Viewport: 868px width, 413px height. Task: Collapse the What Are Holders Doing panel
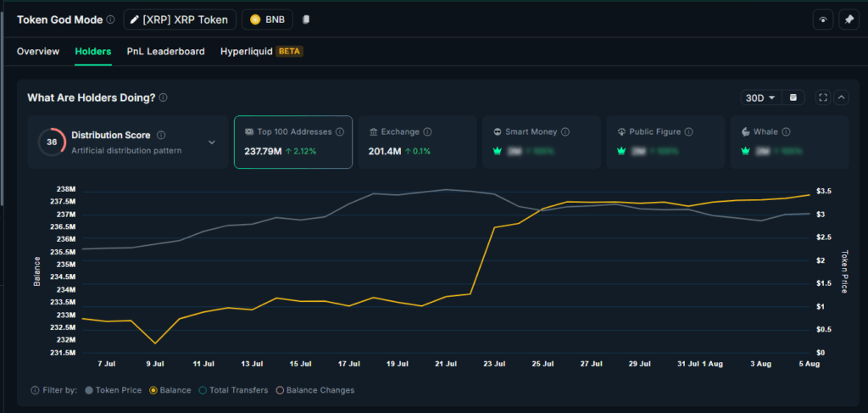click(841, 98)
